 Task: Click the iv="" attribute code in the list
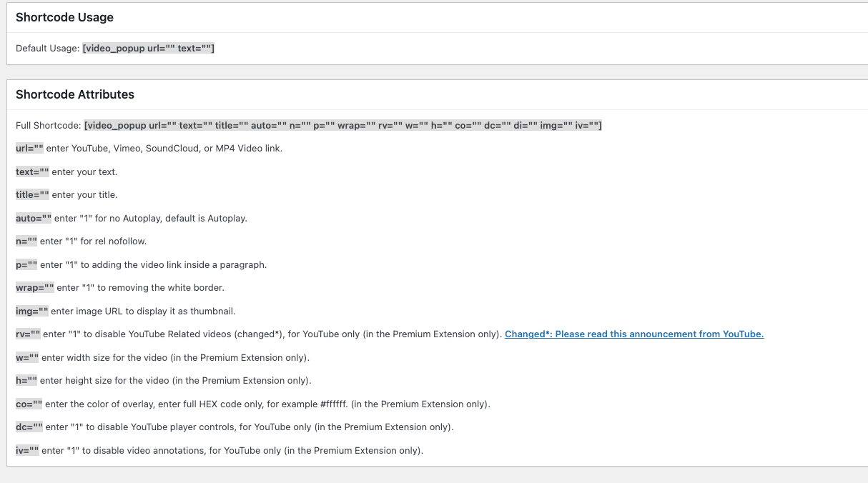27,450
